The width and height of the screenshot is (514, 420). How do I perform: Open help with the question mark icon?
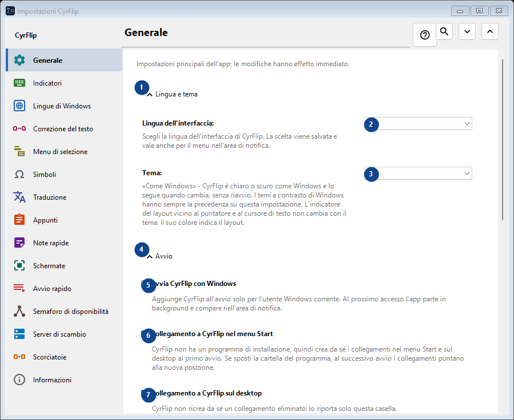pos(425,35)
